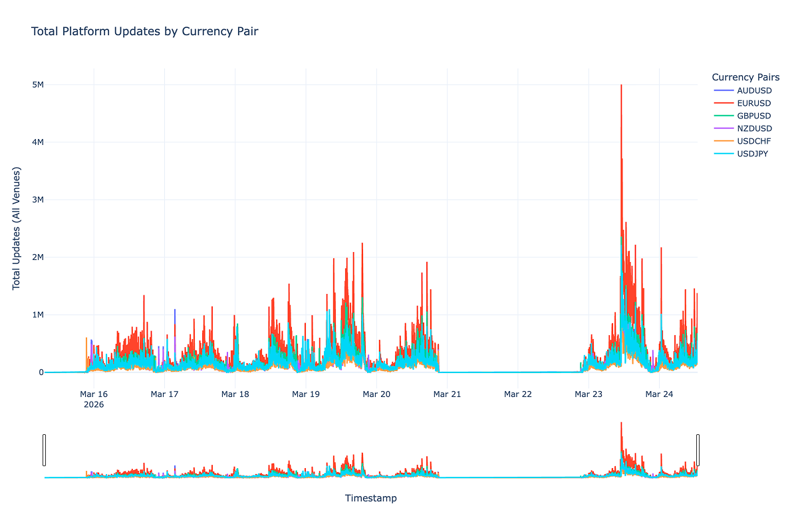Toggle the USDCHF legend item
This screenshot has height=532, width=798.
(x=753, y=141)
